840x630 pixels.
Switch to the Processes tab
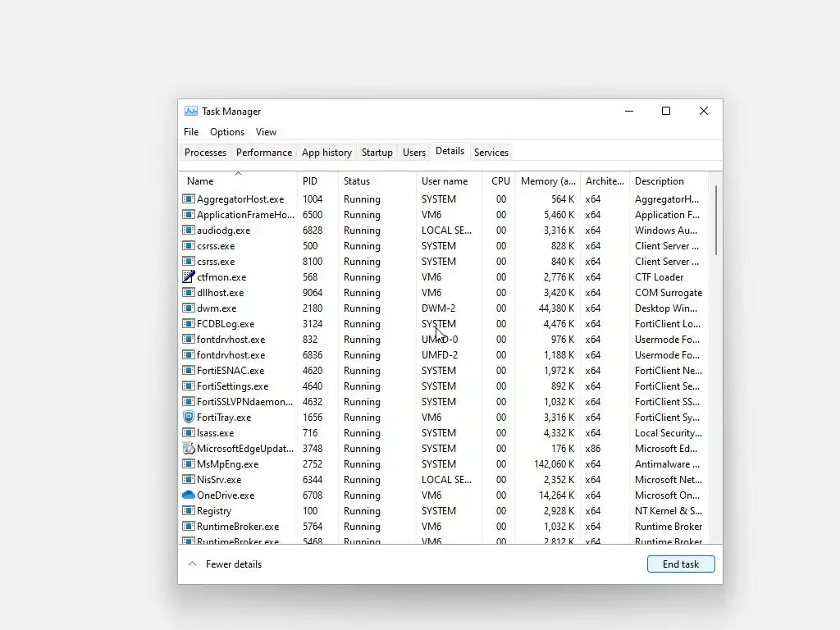tap(205, 152)
